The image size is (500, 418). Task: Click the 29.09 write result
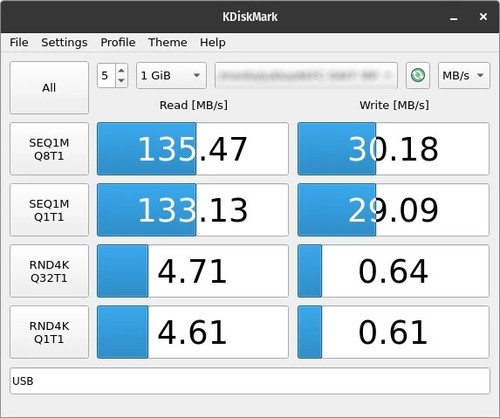[x=393, y=210]
